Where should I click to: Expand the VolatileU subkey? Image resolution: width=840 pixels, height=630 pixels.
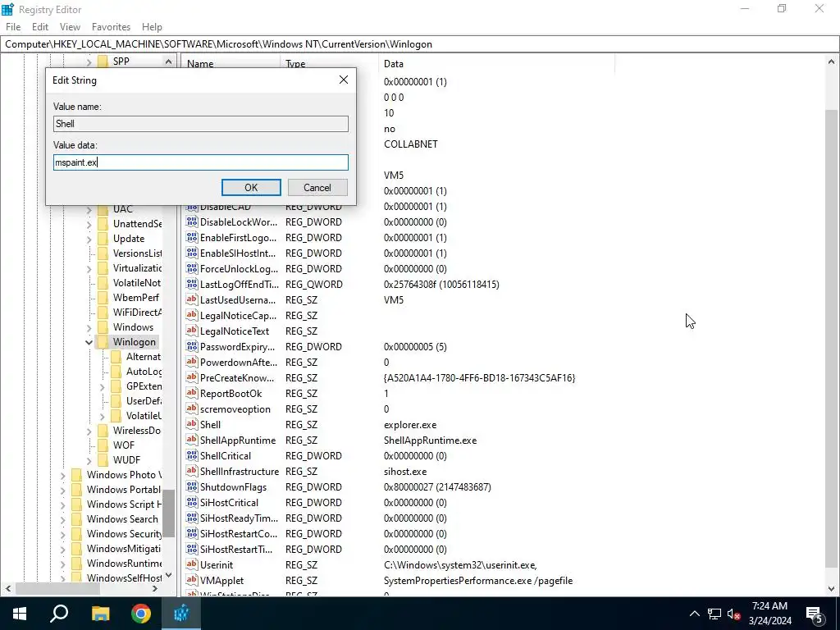[x=102, y=416]
